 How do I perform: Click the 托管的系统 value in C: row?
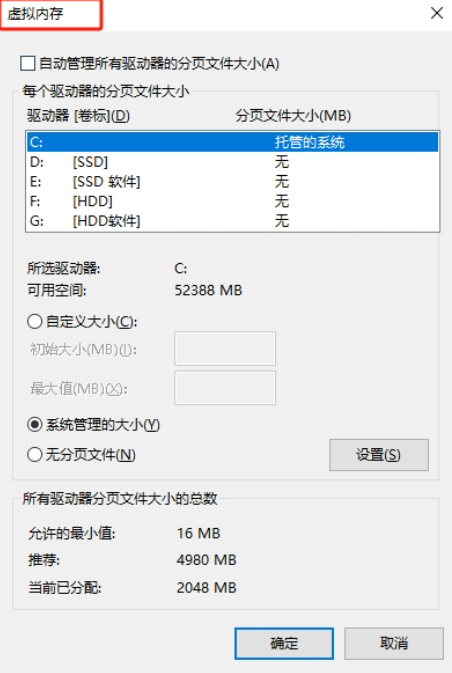tap(309, 142)
